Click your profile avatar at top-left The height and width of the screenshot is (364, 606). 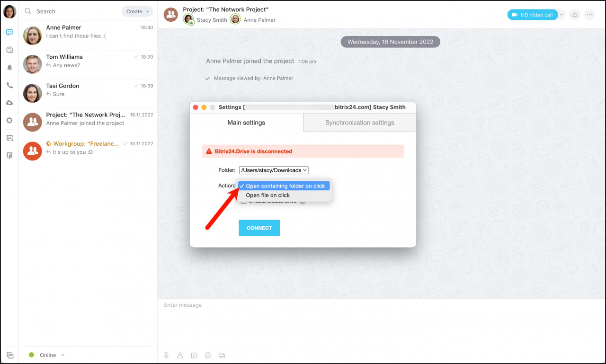pyautogui.click(x=9, y=11)
